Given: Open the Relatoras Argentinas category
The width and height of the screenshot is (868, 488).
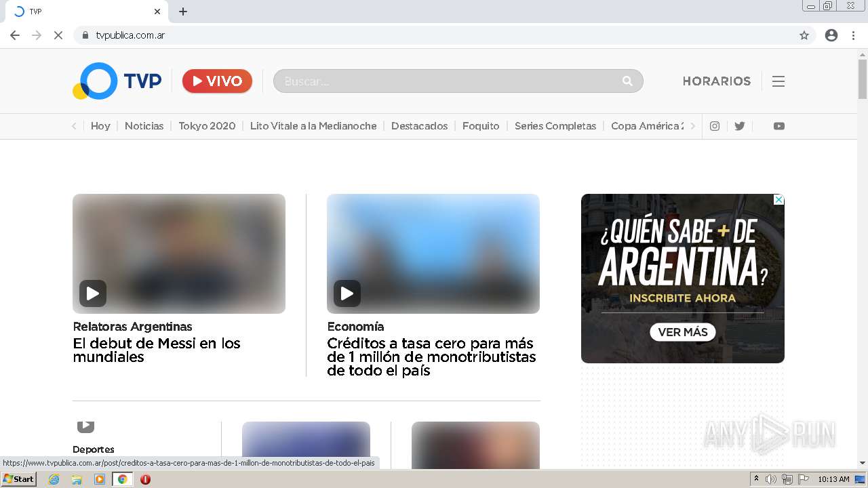Looking at the screenshot, I should pos(132,327).
